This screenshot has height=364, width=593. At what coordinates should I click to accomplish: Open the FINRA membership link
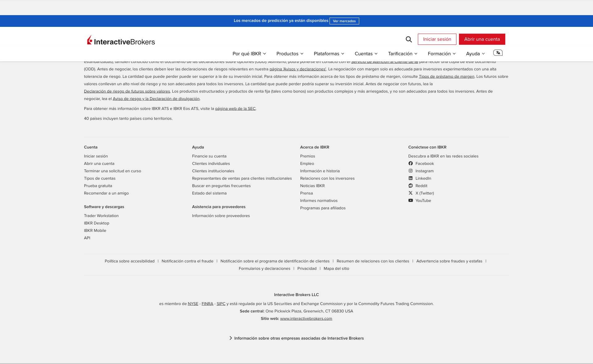tap(207, 304)
